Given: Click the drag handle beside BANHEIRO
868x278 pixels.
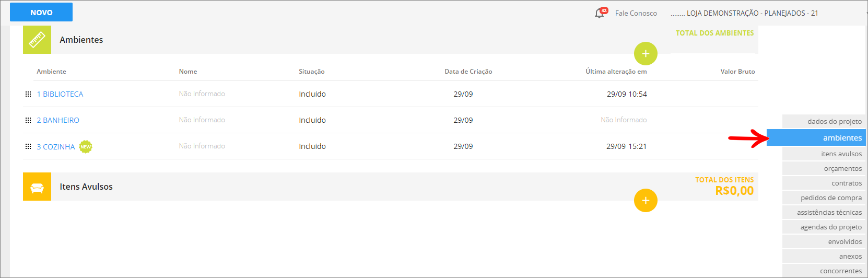Looking at the screenshot, I should pos(28,120).
